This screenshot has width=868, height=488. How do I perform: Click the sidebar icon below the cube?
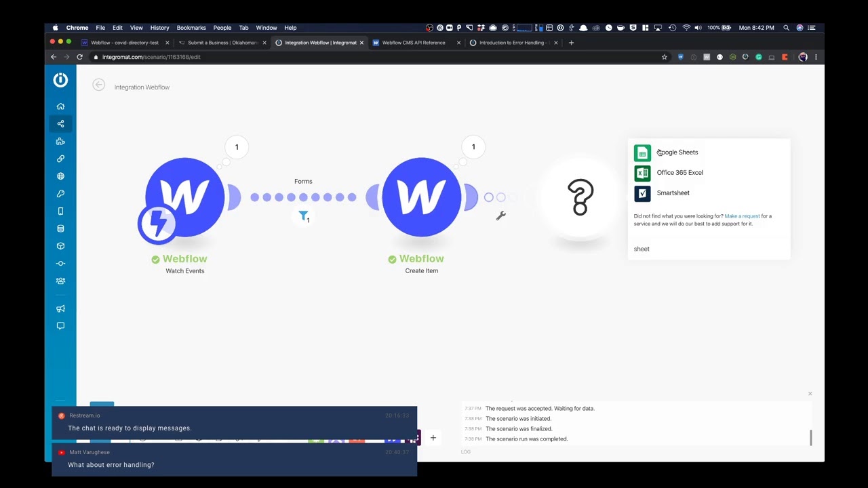pos(60,264)
